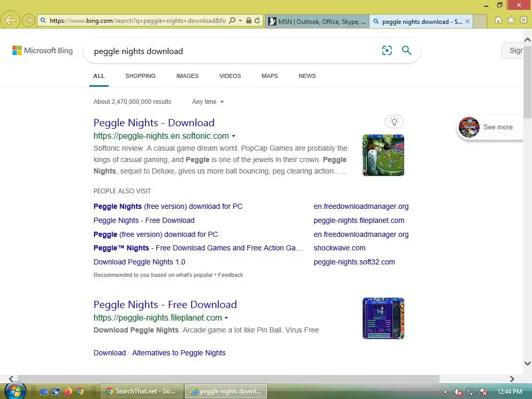532x399 pixels.
Task: Click the lightbulb insights icon
Action: 394,122
